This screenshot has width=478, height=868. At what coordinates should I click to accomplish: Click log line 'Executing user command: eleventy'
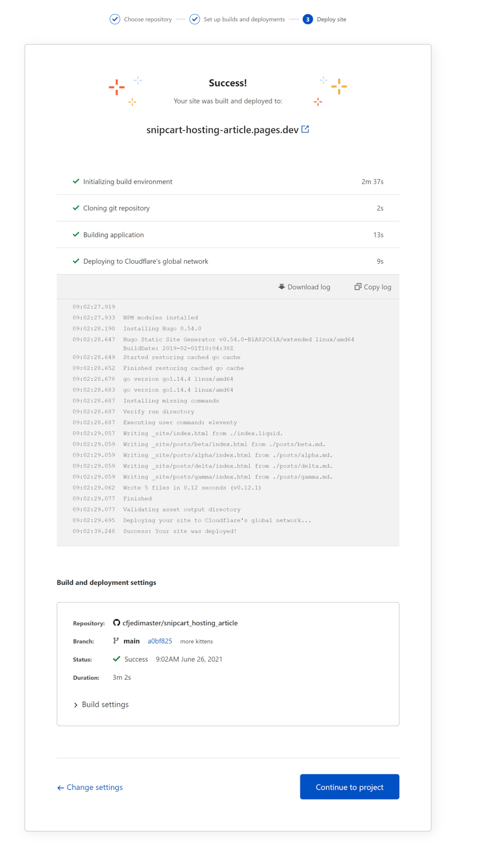click(x=180, y=423)
